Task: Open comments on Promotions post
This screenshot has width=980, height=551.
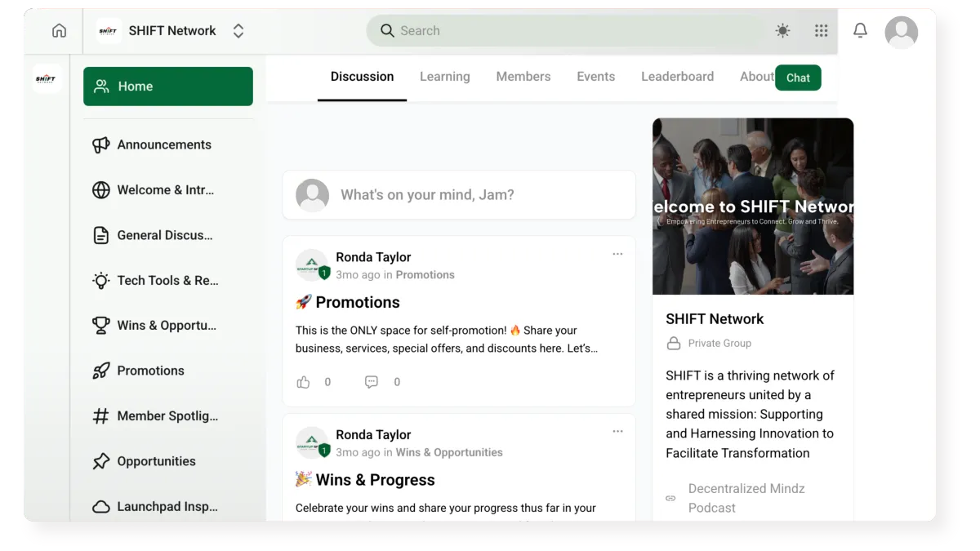Action: tap(372, 382)
